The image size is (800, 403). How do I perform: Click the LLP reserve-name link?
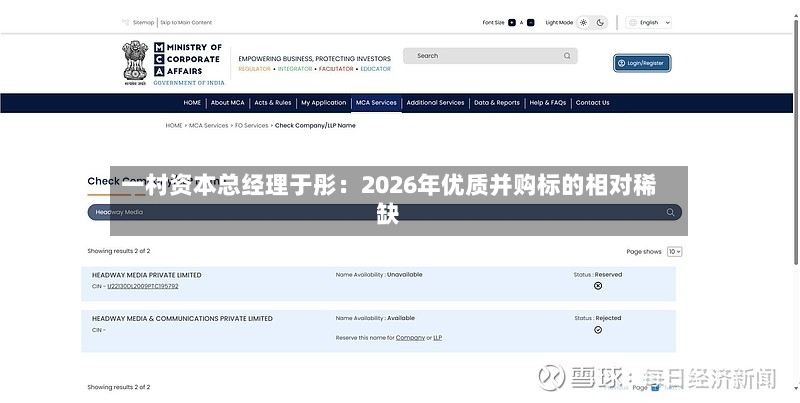pyautogui.click(x=438, y=338)
